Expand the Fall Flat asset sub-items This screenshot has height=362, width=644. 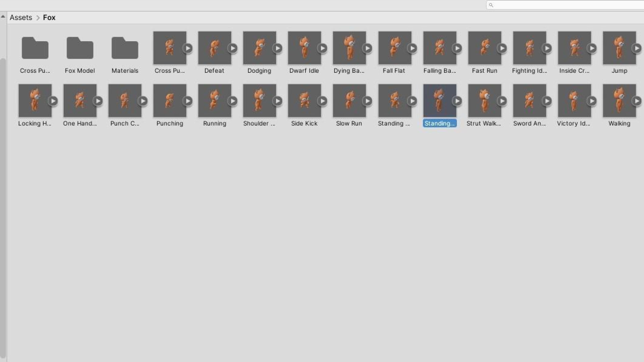pyautogui.click(x=412, y=48)
